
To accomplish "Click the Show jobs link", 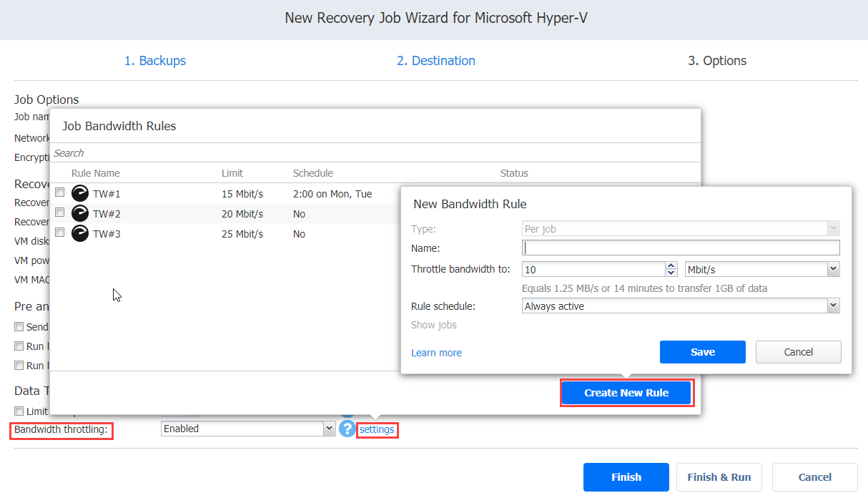I will pos(434,325).
